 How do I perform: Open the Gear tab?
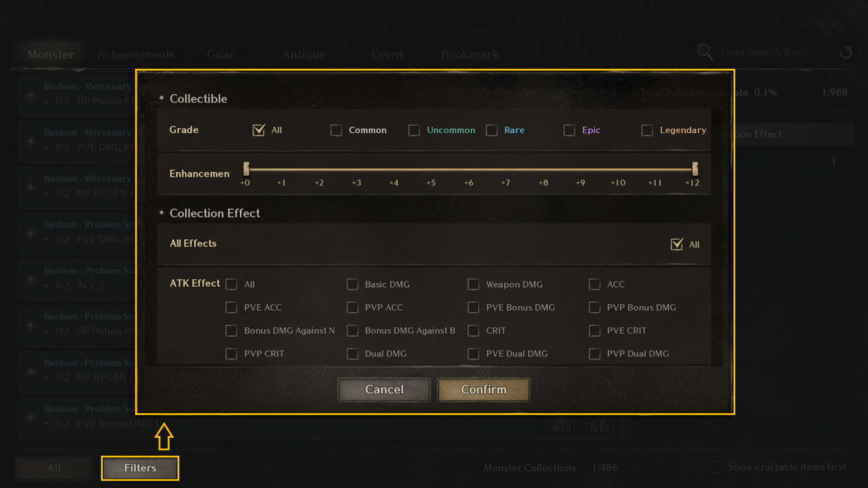pyautogui.click(x=221, y=54)
